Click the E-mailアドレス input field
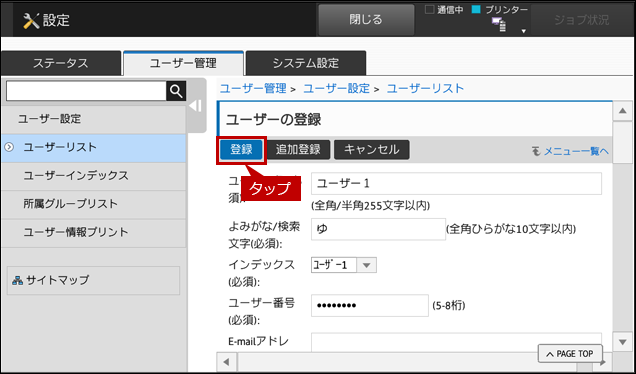636x374 pixels. point(456,343)
